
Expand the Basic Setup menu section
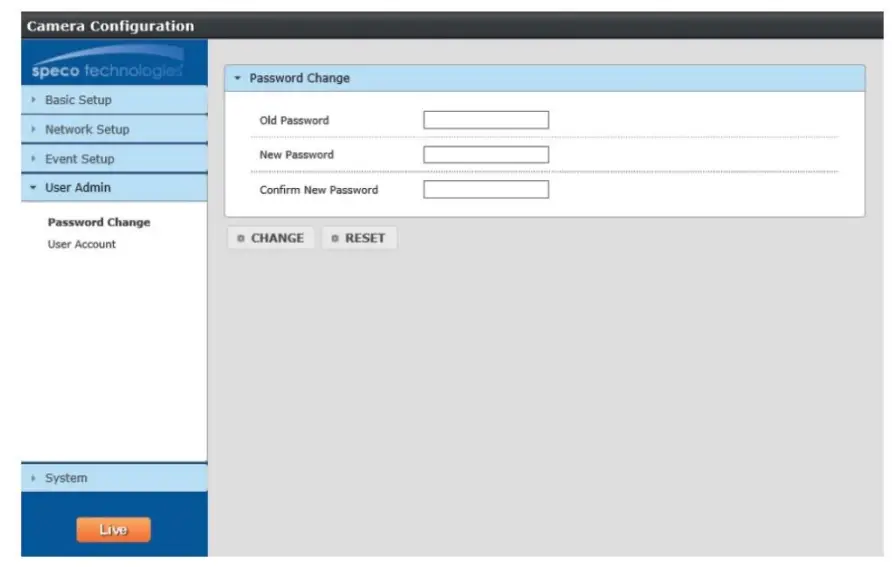click(x=114, y=100)
